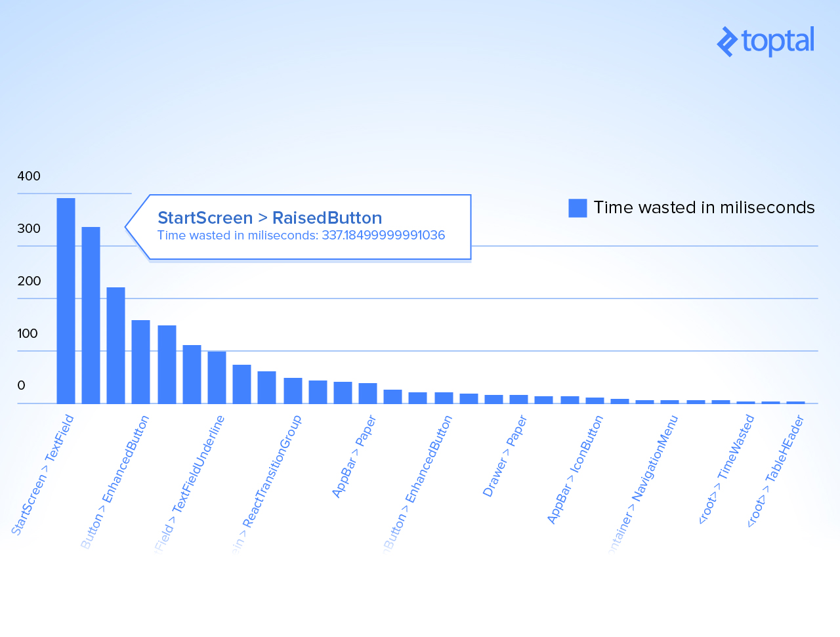The width and height of the screenshot is (840, 637).
Task: Click the StartScreen > RaisedButton tooltip title
Action: point(270,218)
